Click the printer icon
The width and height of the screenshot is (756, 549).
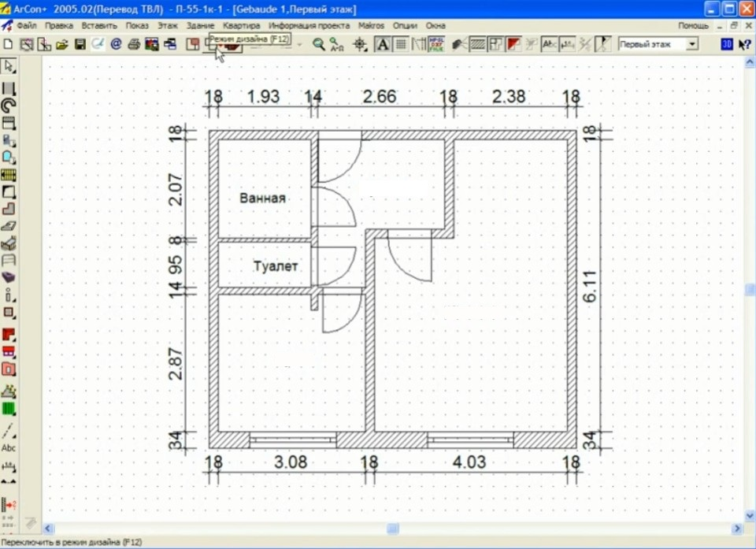pos(134,45)
